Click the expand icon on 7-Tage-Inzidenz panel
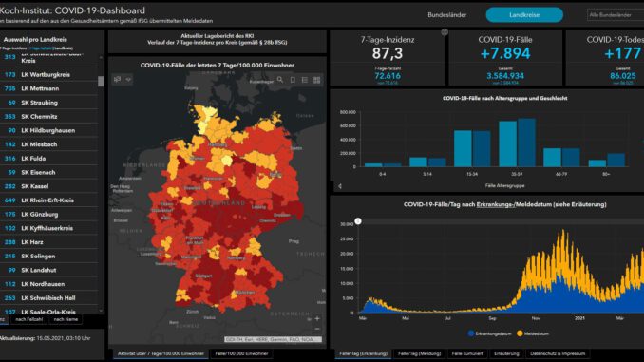The height and width of the screenshot is (362, 644). point(445,32)
